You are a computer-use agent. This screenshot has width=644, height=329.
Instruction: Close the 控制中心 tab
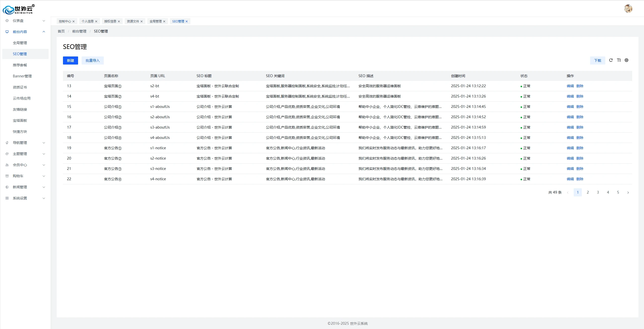coord(74,21)
